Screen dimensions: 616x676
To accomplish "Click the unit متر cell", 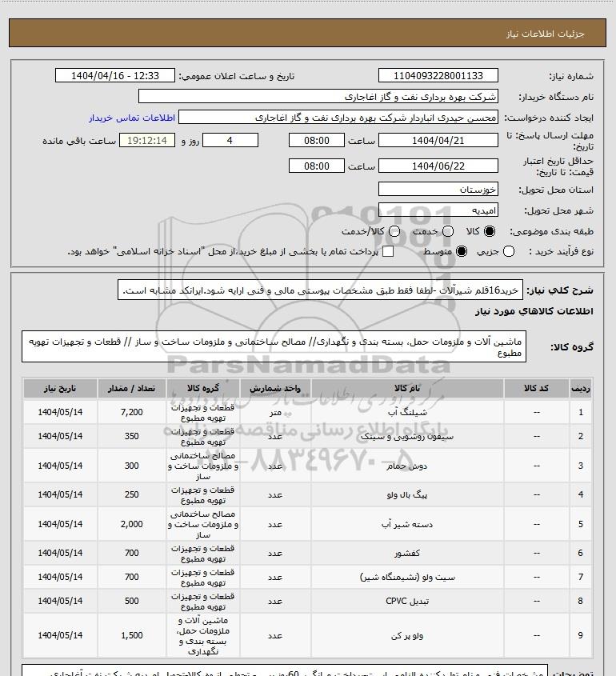I will pyautogui.click(x=275, y=413).
